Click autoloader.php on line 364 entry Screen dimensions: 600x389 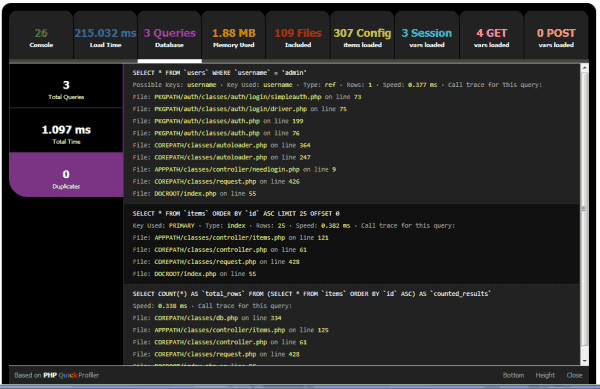click(x=222, y=145)
